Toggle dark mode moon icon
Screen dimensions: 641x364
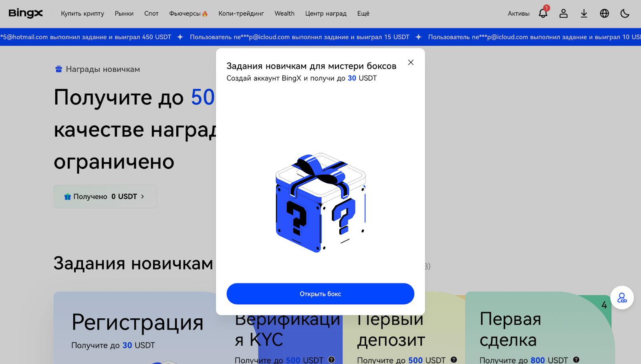click(x=625, y=13)
